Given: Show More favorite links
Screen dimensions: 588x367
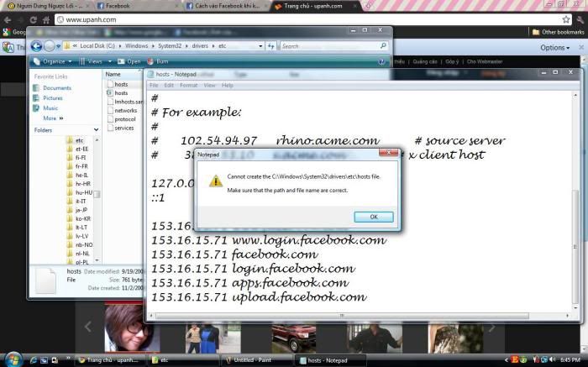Looking at the screenshot, I should (x=53, y=118).
